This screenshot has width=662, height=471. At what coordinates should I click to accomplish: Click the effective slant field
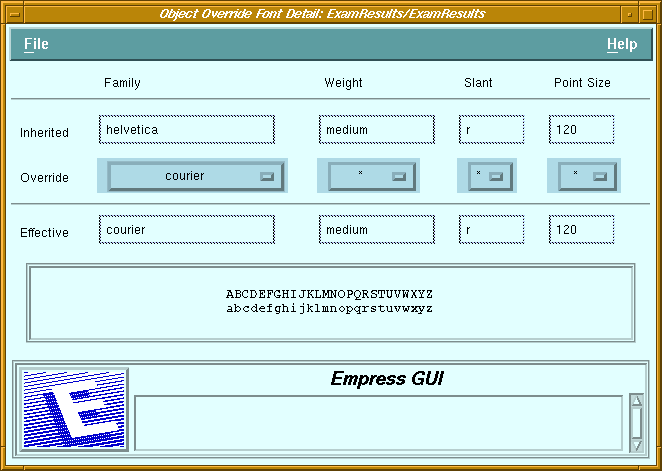pyautogui.click(x=491, y=230)
